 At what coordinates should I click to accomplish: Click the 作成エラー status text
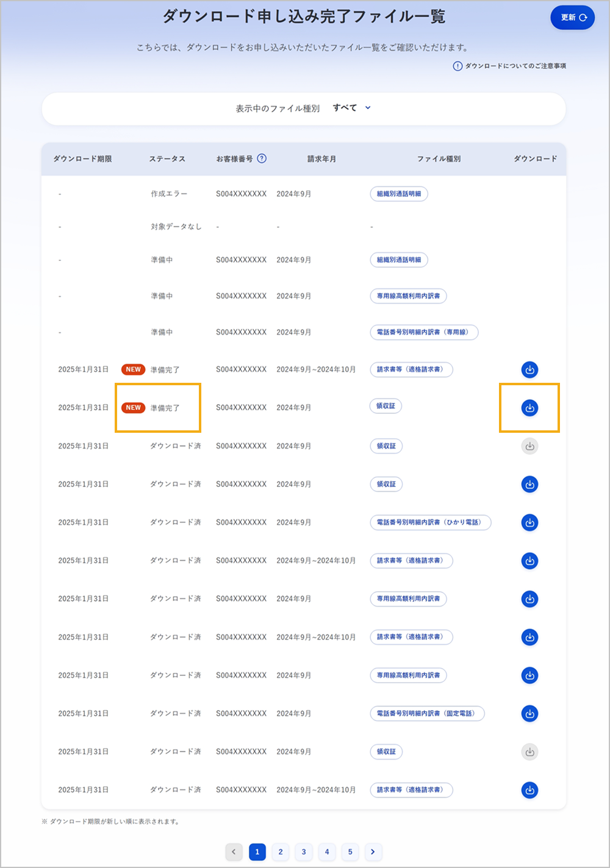[x=169, y=194]
